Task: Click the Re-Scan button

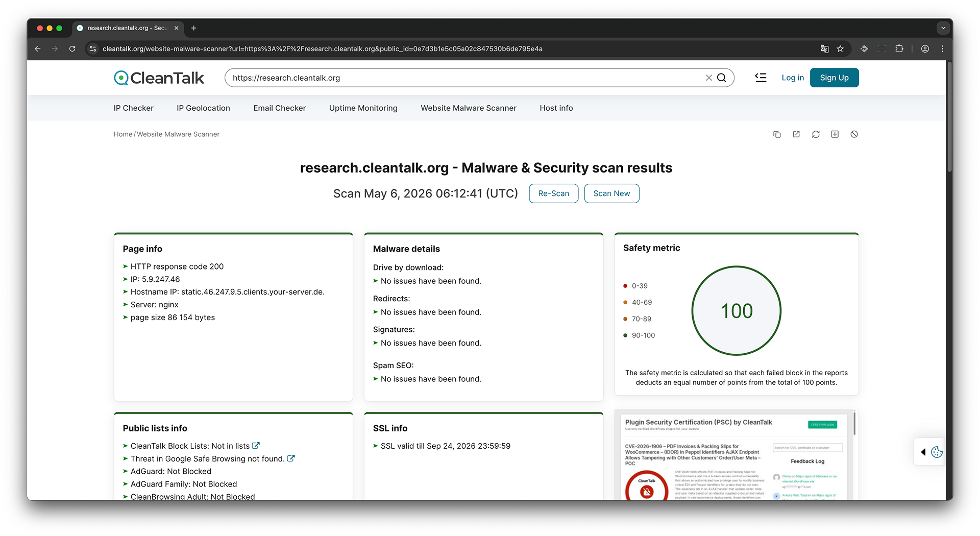Action: click(553, 193)
